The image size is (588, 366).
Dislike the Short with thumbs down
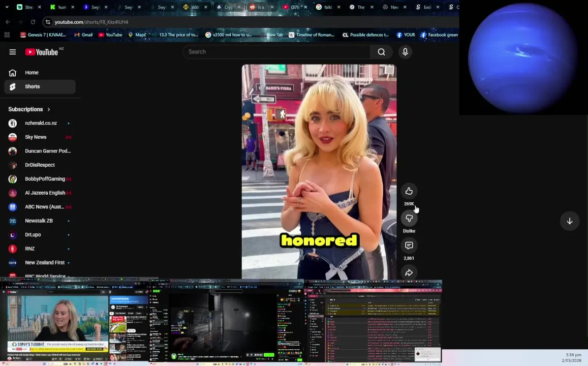tap(409, 218)
